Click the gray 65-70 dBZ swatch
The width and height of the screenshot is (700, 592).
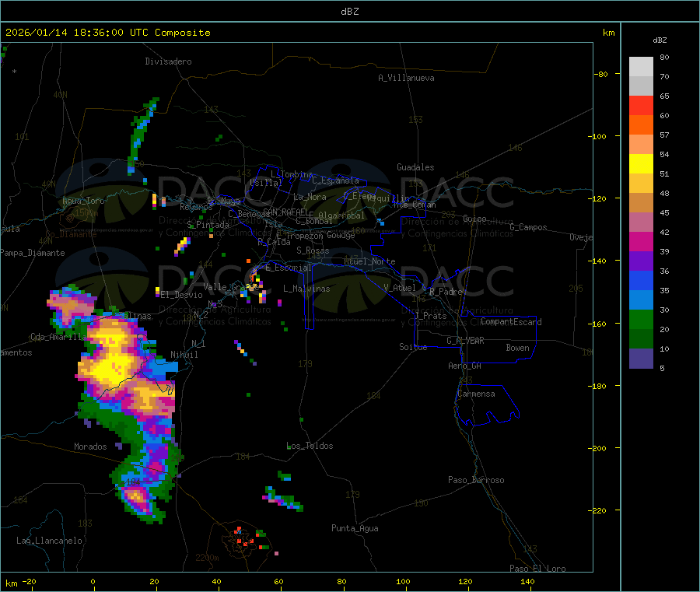pos(641,86)
